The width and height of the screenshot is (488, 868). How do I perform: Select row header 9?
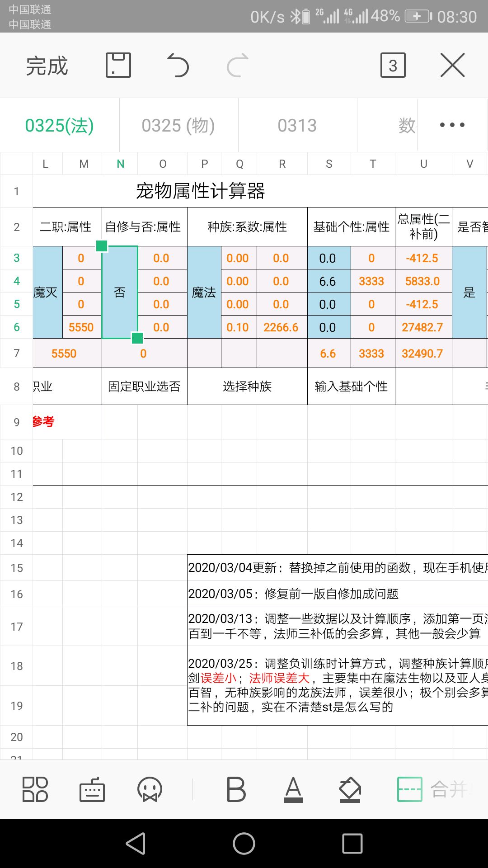16,422
